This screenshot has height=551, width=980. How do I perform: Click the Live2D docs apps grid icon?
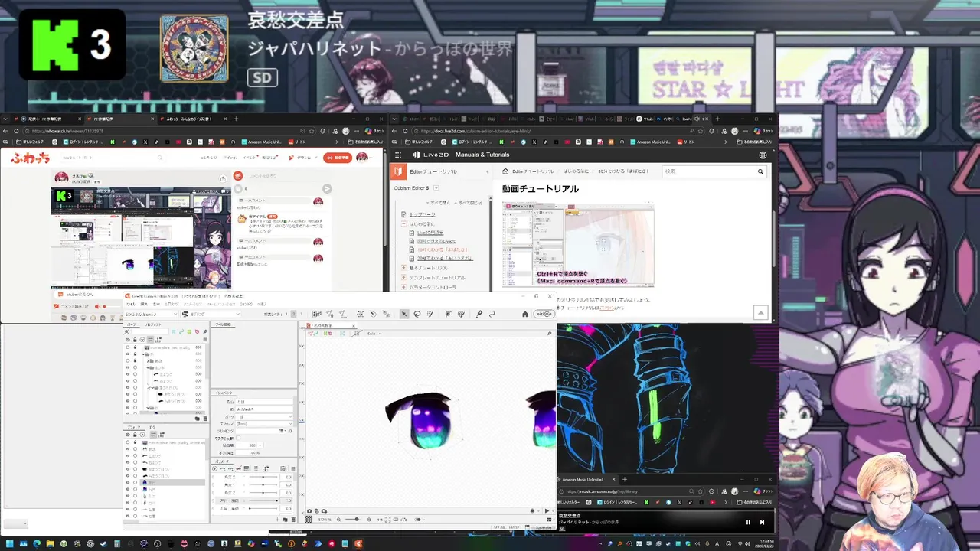click(398, 155)
